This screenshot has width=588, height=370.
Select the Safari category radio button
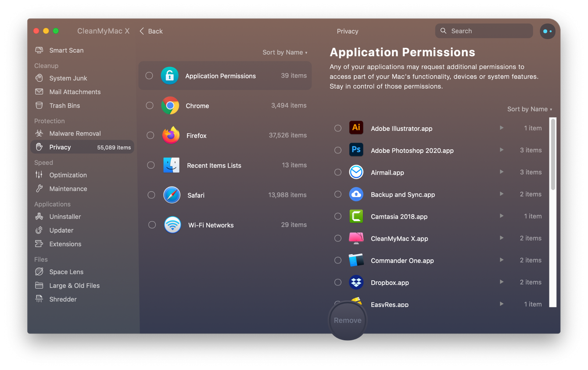[151, 195]
